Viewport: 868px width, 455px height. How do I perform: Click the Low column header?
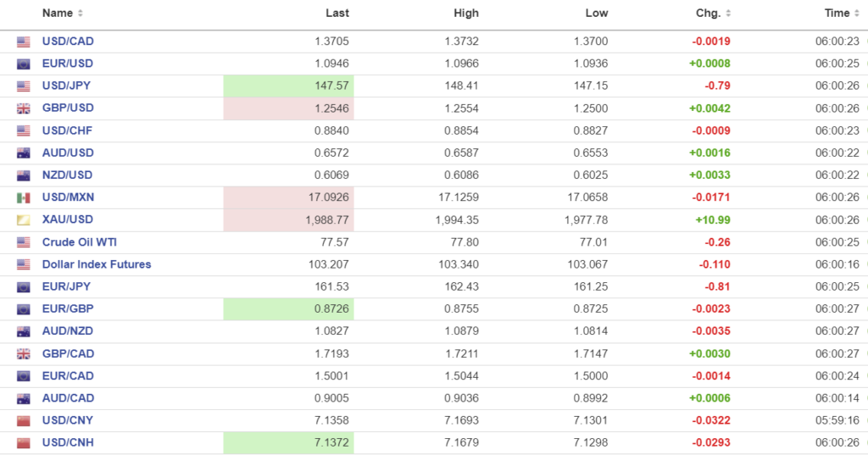tap(597, 14)
